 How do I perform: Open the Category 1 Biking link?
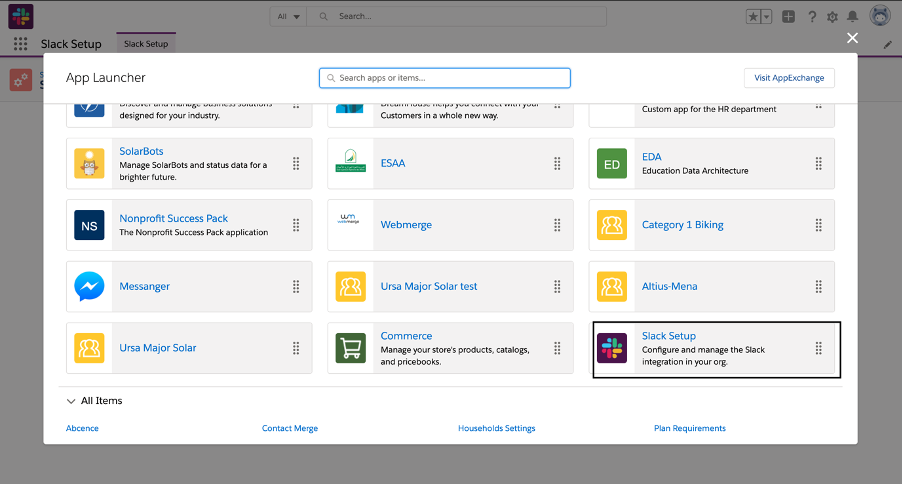[683, 225]
